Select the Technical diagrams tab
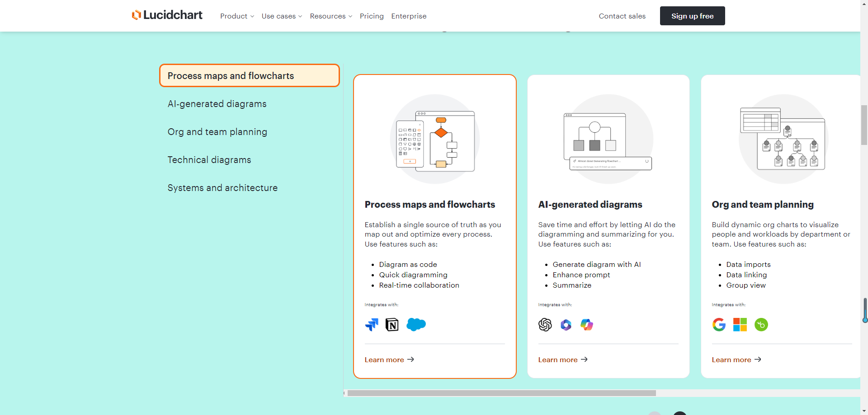Viewport: 868px width, 415px height. pos(209,160)
